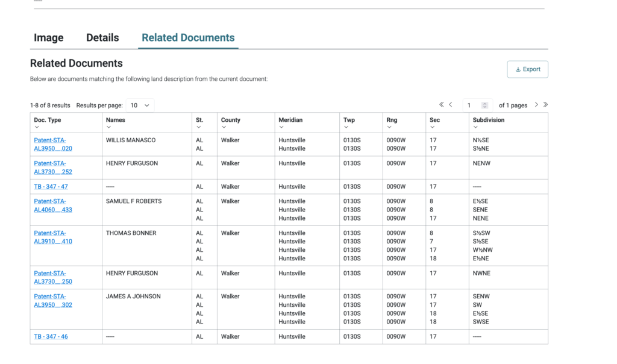Expand County column sort chevron
This screenshot has width=617, height=364.
(x=224, y=127)
